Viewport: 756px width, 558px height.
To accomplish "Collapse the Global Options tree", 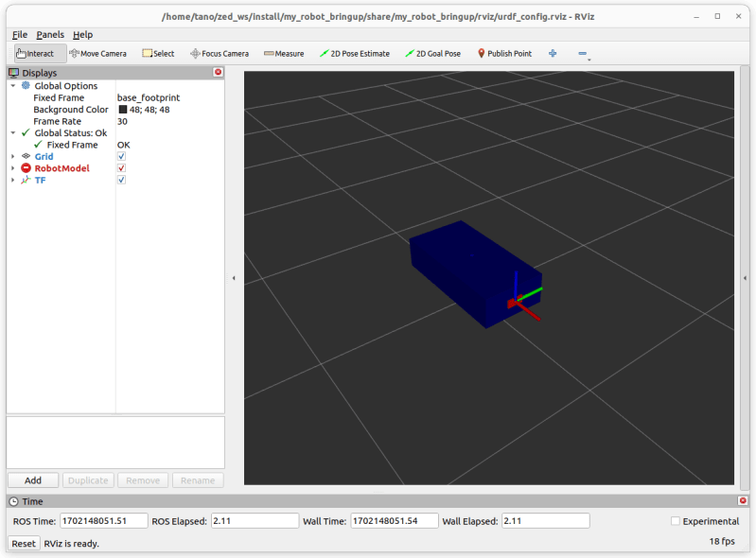I will (13, 85).
